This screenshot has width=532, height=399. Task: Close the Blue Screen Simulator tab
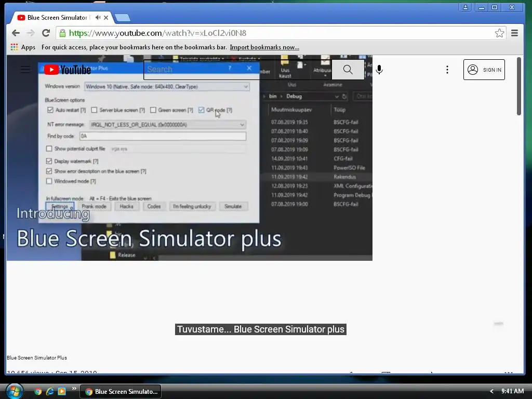(x=106, y=17)
